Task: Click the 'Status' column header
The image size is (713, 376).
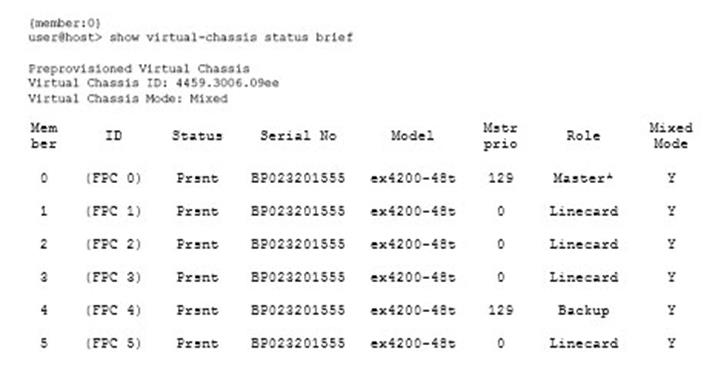Action: 197,135
